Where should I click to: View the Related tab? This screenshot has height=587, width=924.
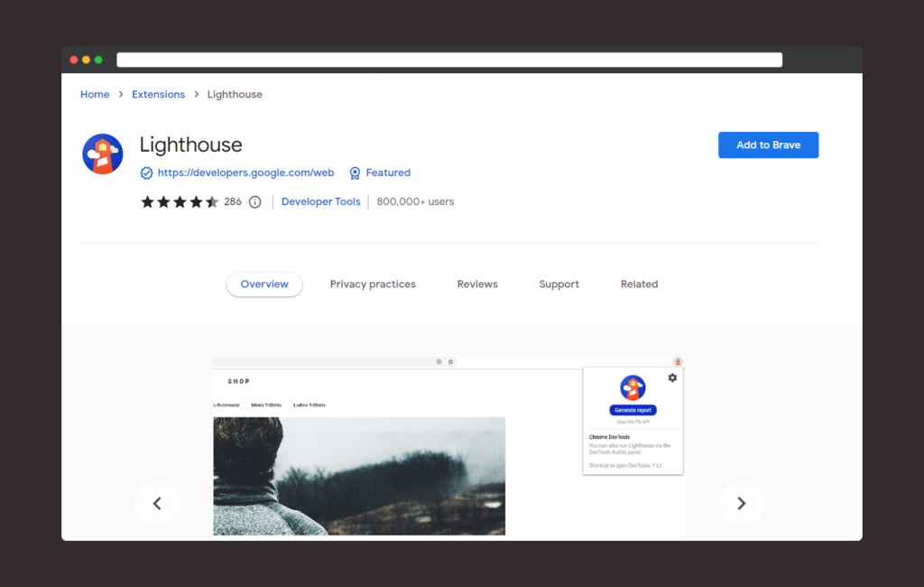[x=640, y=284]
